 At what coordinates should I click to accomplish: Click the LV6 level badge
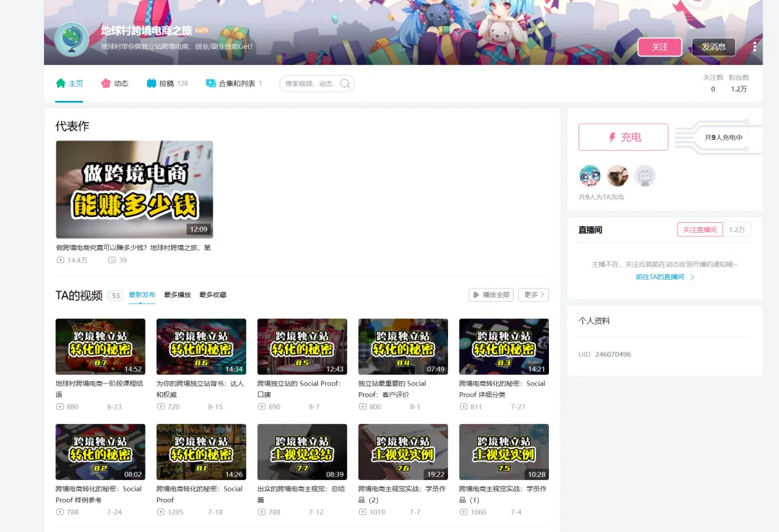coord(201,30)
